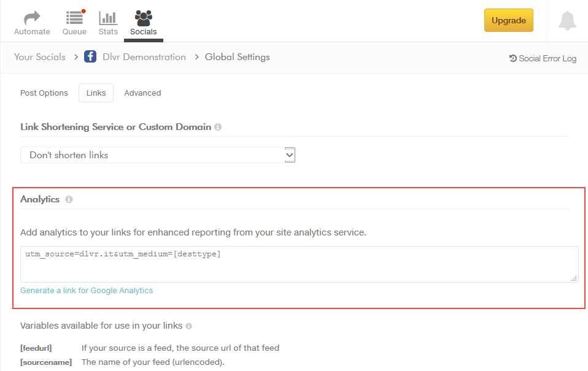Click the Facebook icon in the breadcrumb

(x=90, y=56)
